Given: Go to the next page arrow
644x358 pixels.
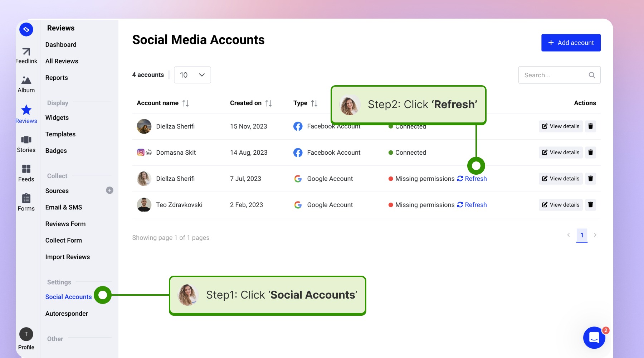Looking at the screenshot, I should pyautogui.click(x=595, y=235).
